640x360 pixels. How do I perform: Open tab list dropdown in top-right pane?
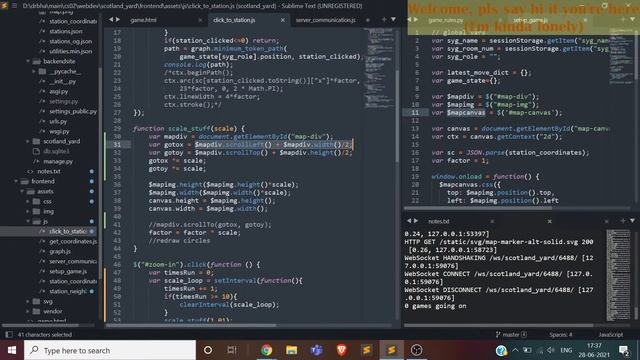click(x=632, y=19)
